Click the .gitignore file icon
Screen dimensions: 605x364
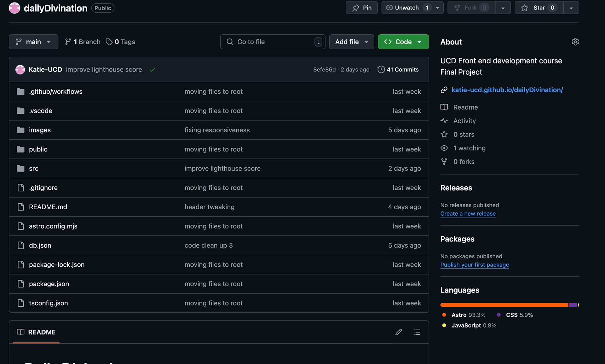[21, 188]
